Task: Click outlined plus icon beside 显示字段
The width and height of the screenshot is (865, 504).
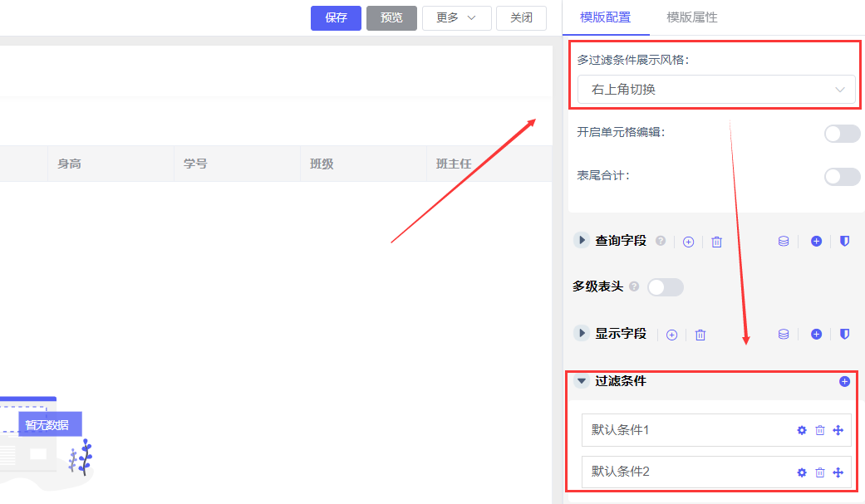Action: pos(672,335)
